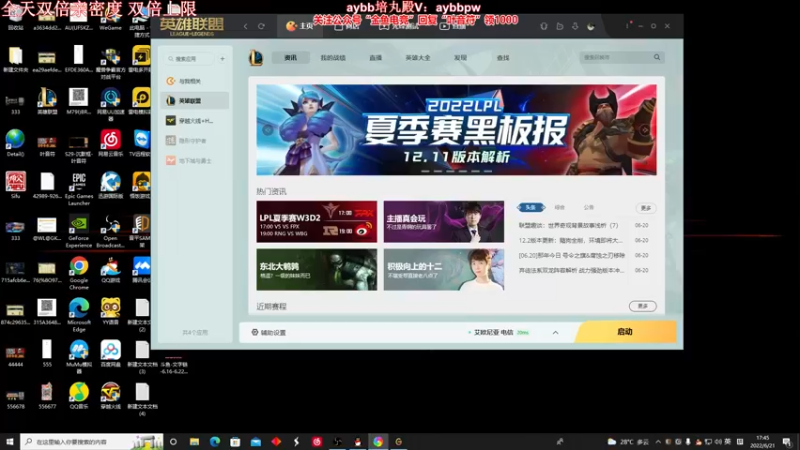Open the Windows Start menu
This screenshot has width=800, height=450.
[10, 441]
